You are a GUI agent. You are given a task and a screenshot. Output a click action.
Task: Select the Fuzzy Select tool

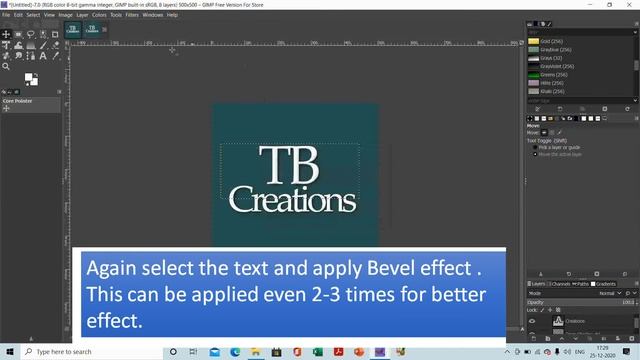43,35
